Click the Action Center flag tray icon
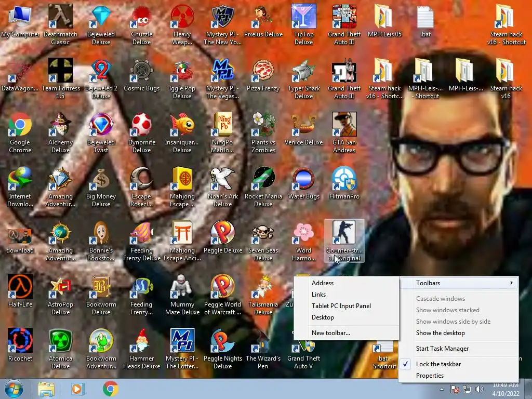 [455, 389]
